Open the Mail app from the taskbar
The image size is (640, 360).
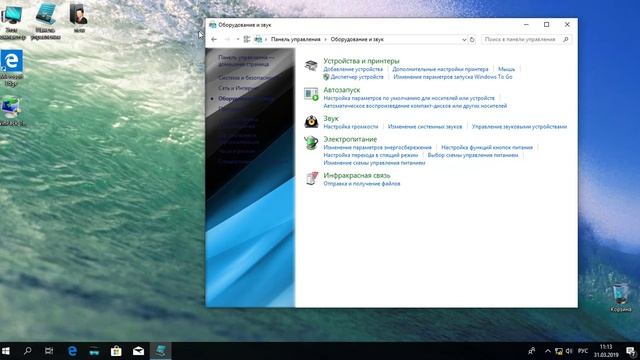pyautogui.click(x=138, y=351)
